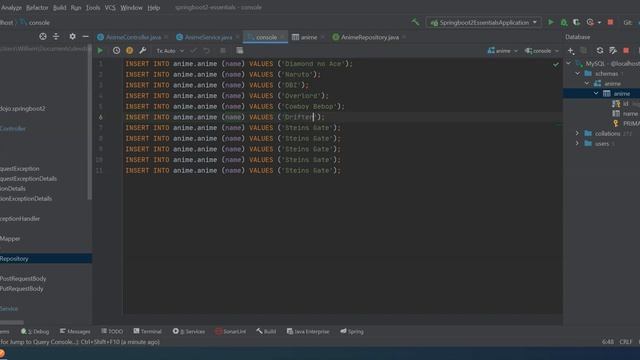This screenshot has width=640, height=360.
Task: Open the Spring tool window
Action: [352, 331]
